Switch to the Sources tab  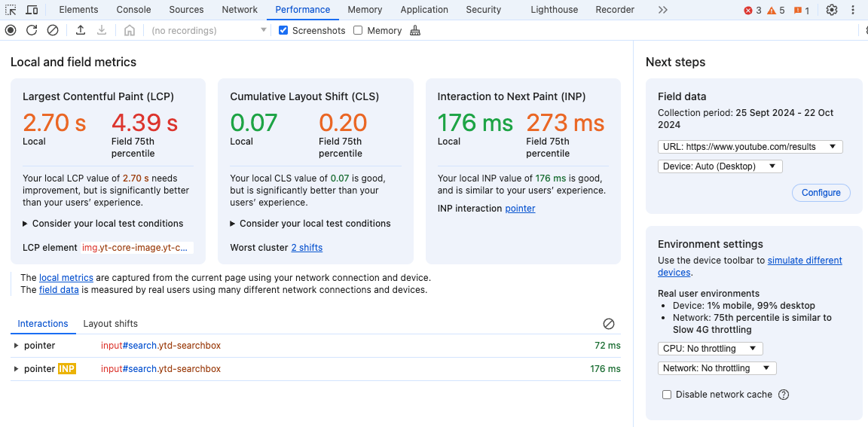(187, 10)
